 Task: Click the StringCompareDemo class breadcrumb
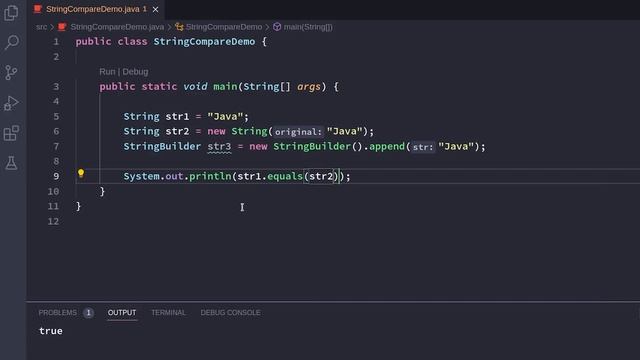point(224,27)
